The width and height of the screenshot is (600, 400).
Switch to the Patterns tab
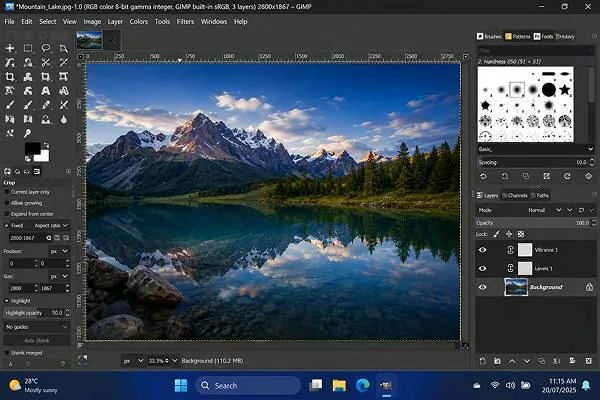pyautogui.click(x=517, y=36)
